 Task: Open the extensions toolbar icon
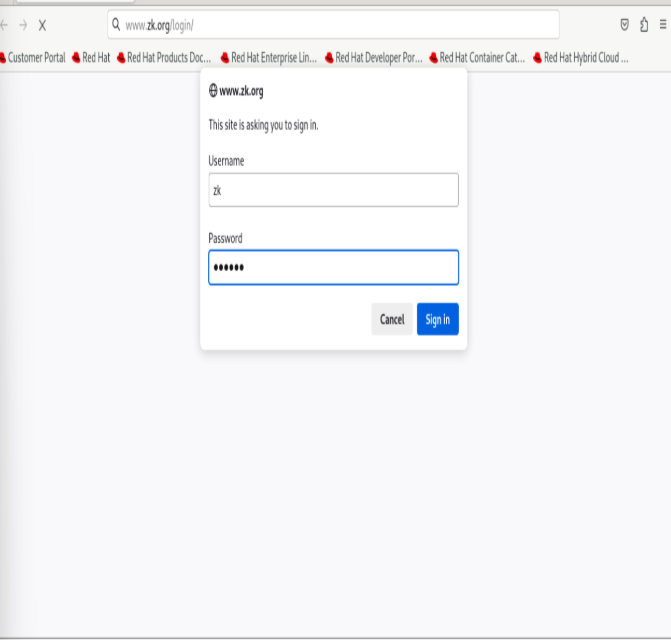click(x=644, y=25)
